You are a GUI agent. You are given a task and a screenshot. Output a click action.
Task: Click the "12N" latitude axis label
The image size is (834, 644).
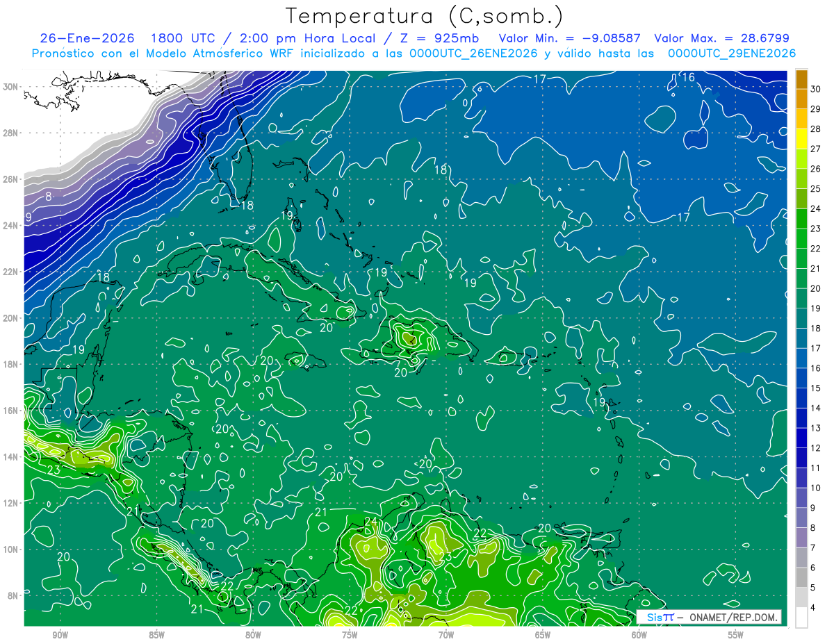coord(11,503)
